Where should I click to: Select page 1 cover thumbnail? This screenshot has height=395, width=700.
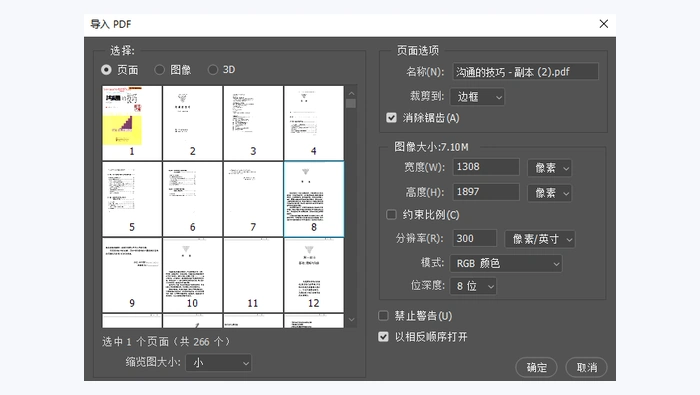132,123
